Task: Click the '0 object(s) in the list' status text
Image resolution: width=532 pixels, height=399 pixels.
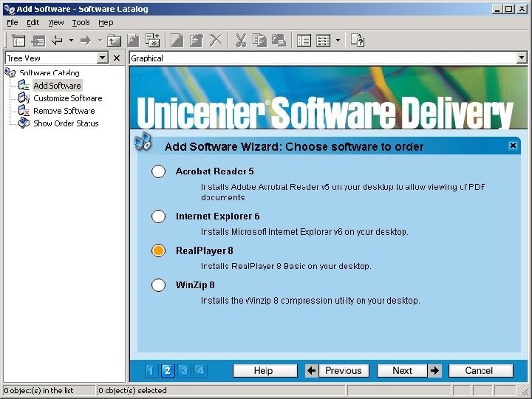Action: point(38,391)
